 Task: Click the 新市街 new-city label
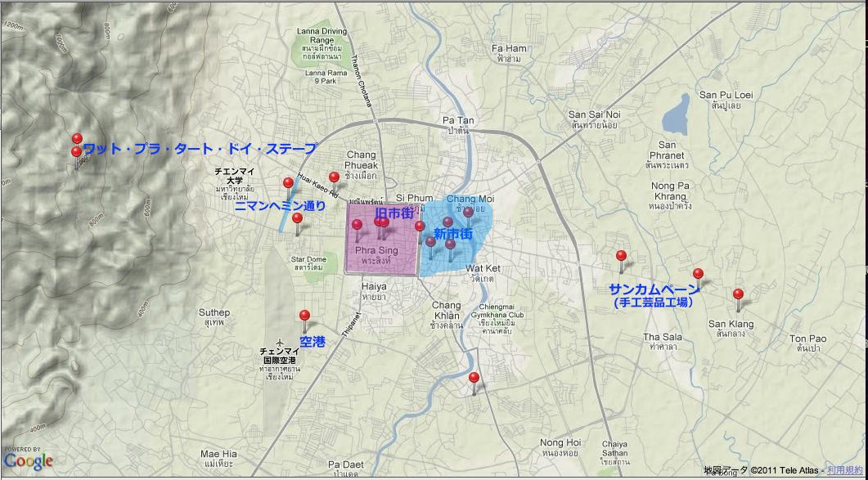(452, 235)
